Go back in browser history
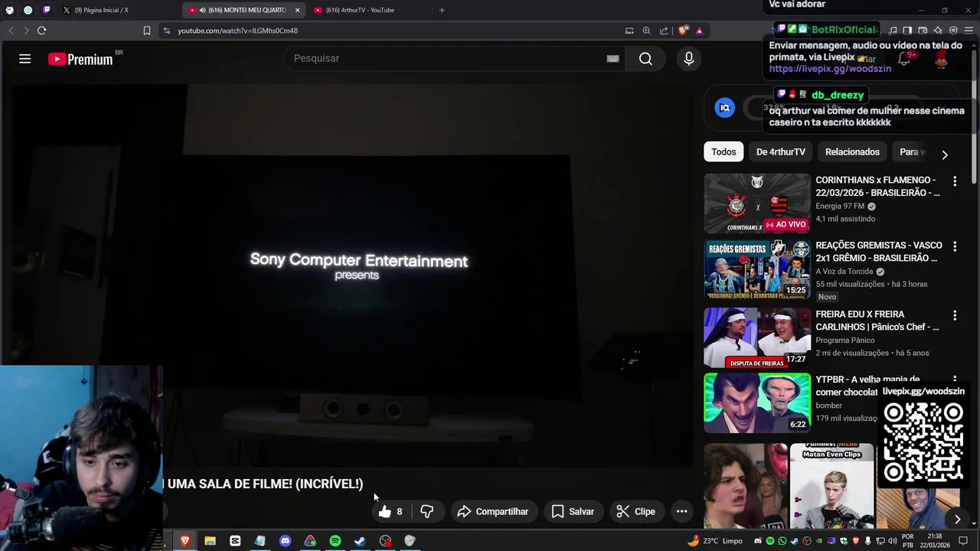 (11, 31)
